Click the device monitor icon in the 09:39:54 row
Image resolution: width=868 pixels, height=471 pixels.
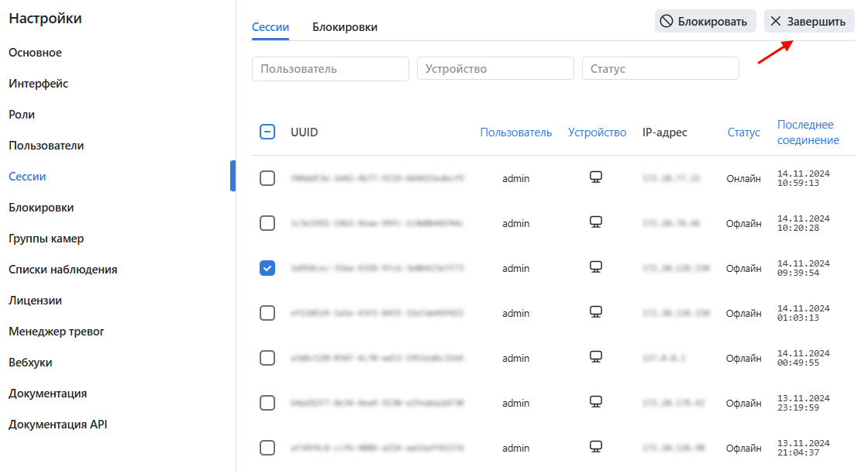pyautogui.click(x=596, y=267)
